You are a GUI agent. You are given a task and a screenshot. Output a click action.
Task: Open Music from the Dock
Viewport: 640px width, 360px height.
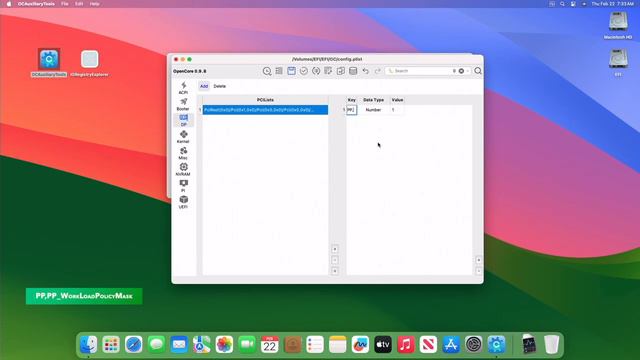[x=406, y=345]
